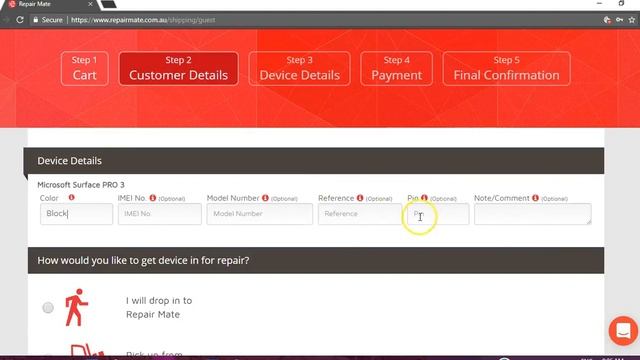Click the Reference input field
The width and height of the screenshot is (640, 360).
pyautogui.click(x=360, y=214)
